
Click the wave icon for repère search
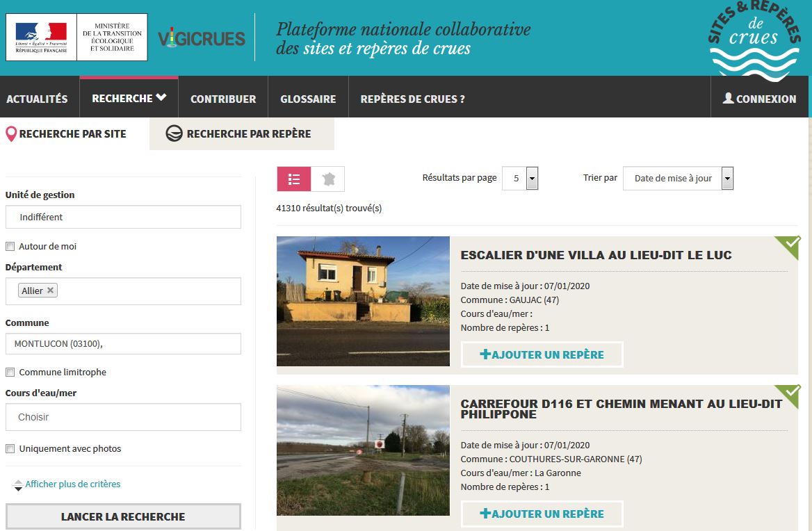click(x=174, y=133)
